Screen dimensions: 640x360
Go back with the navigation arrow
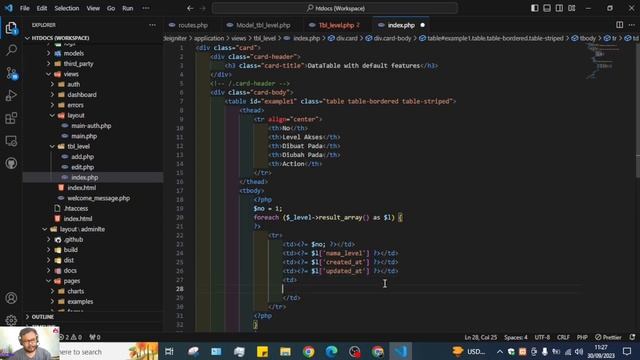click(190, 8)
